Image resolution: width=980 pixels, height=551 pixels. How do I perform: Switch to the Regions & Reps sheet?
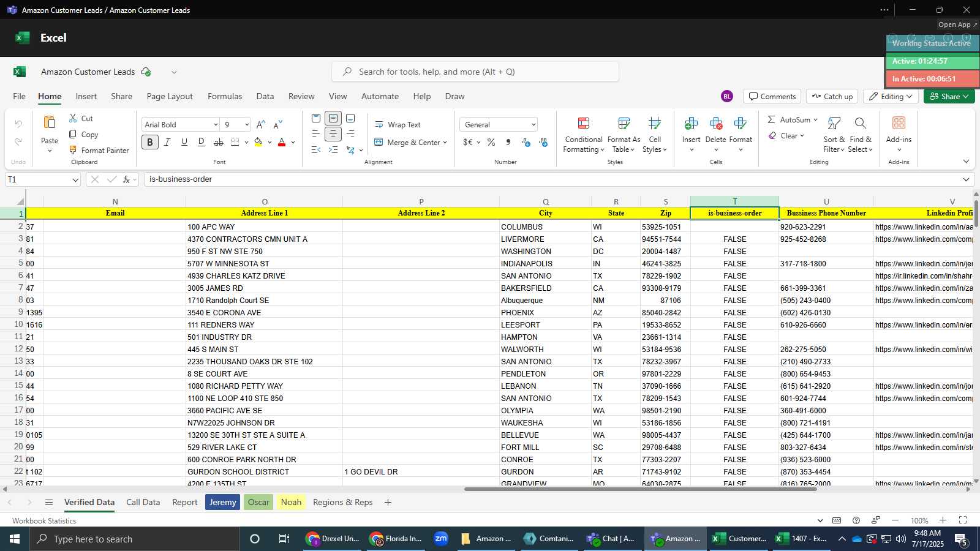click(343, 503)
